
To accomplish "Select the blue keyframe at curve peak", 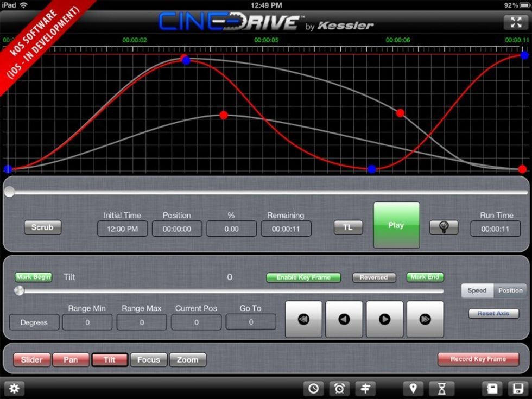I will tap(186, 61).
